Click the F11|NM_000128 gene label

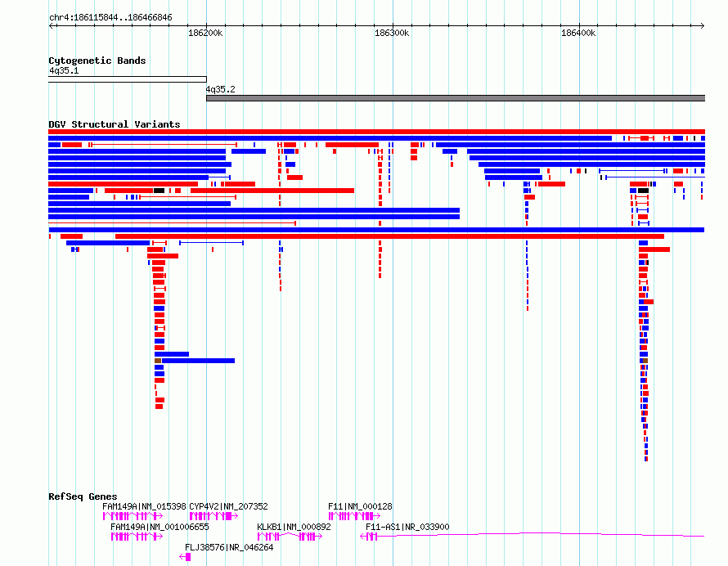coord(360,506)
